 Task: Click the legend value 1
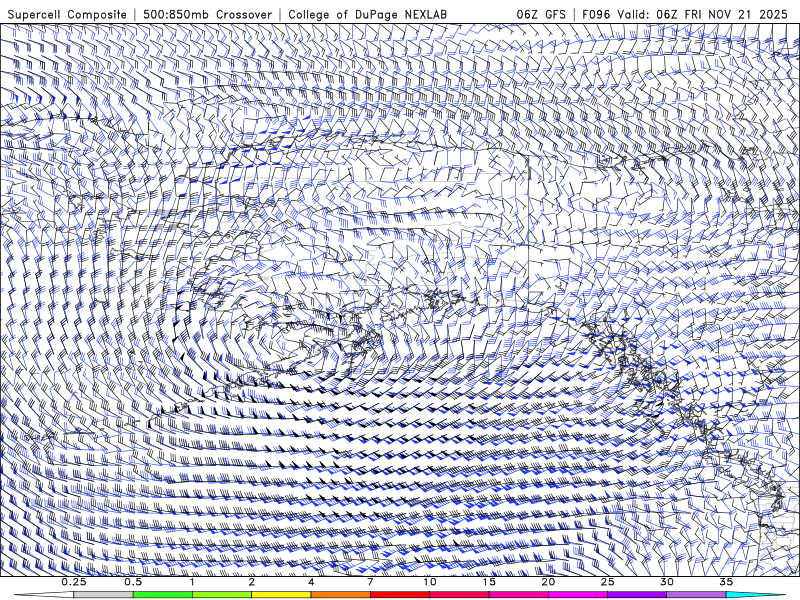(192, 582)
